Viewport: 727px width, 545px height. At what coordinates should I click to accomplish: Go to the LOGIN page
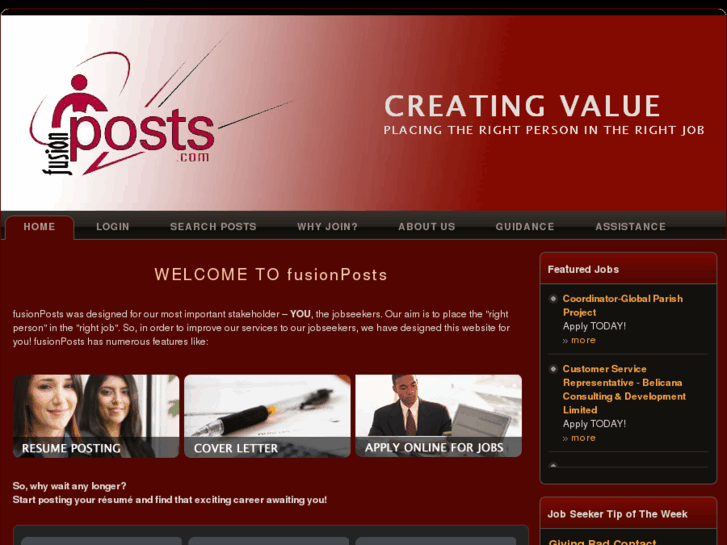113,227
